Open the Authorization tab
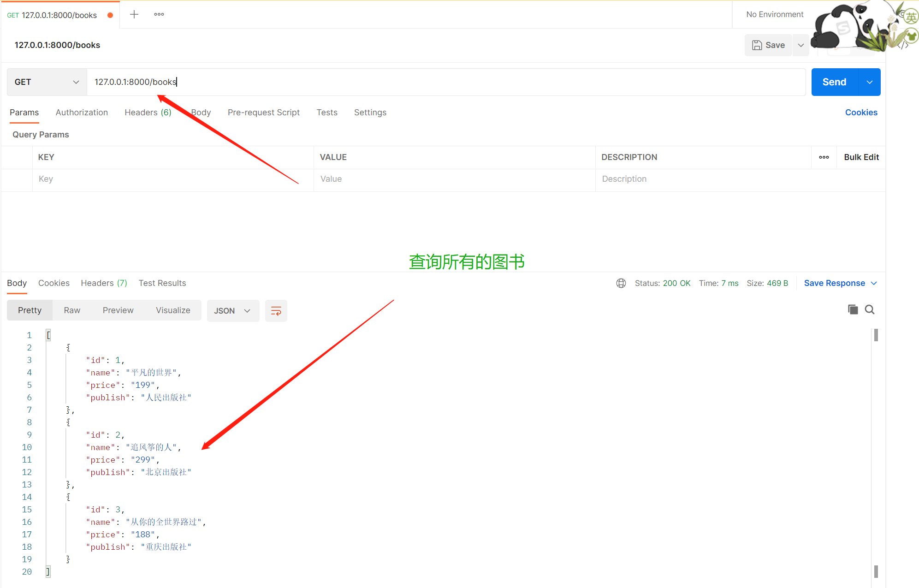The height and width of the screenshot is (588, 919). tap(82, 113)
